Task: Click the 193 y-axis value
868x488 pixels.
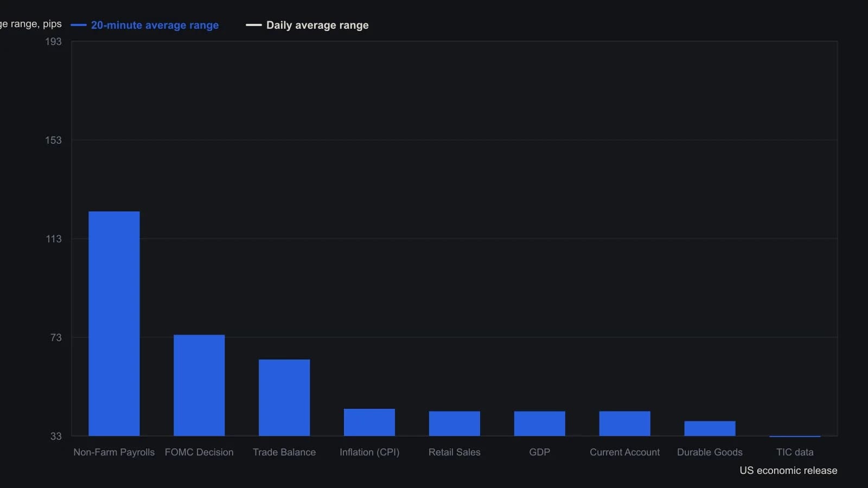Action: pos(53,42)
